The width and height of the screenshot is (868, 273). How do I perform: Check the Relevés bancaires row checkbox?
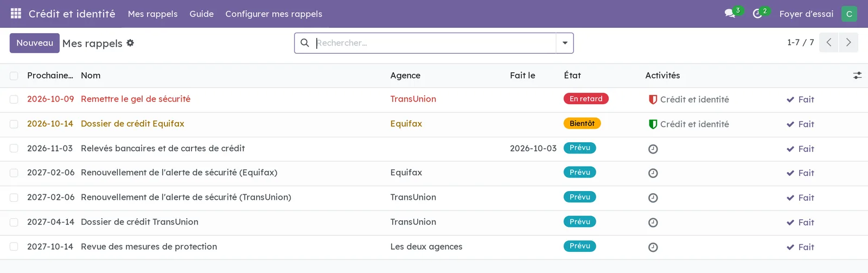click(x=14, y=149)
